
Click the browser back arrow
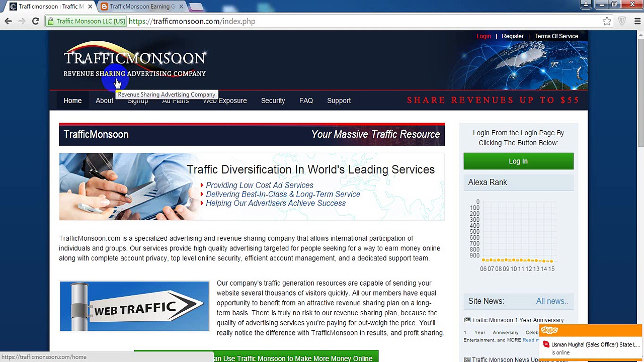tap(8, 21)
